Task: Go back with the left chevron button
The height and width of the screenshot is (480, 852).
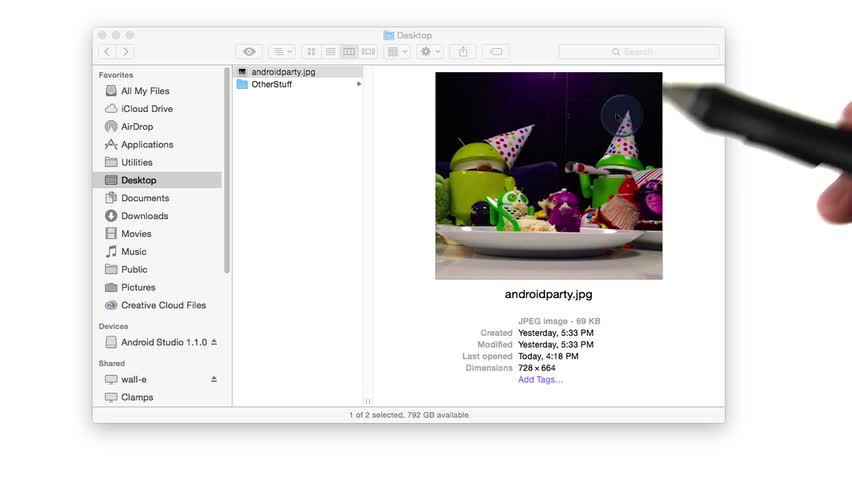Action: coord(107,52)
